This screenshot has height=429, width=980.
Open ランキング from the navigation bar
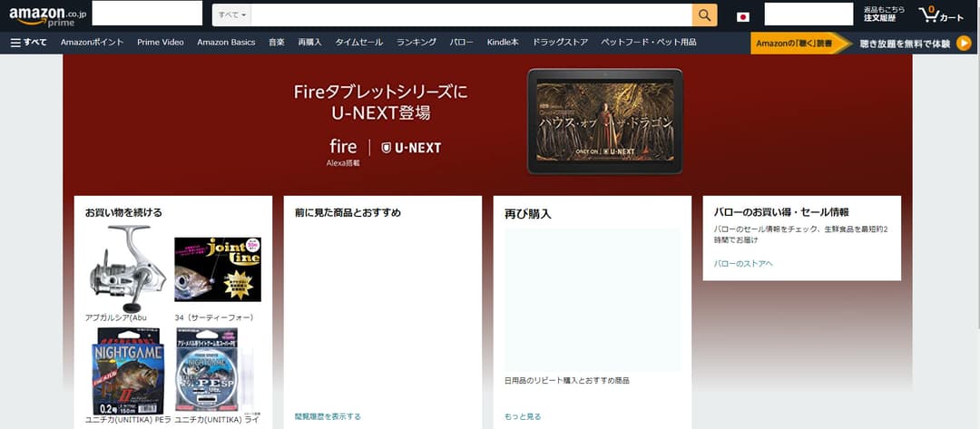coord(416,43)
